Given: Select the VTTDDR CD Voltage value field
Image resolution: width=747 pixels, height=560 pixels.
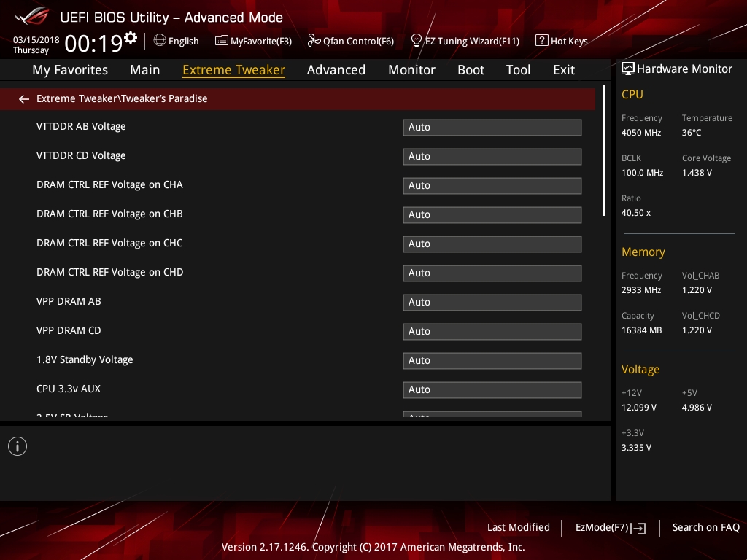Looking at the screenshot, I should pos(492,157).
